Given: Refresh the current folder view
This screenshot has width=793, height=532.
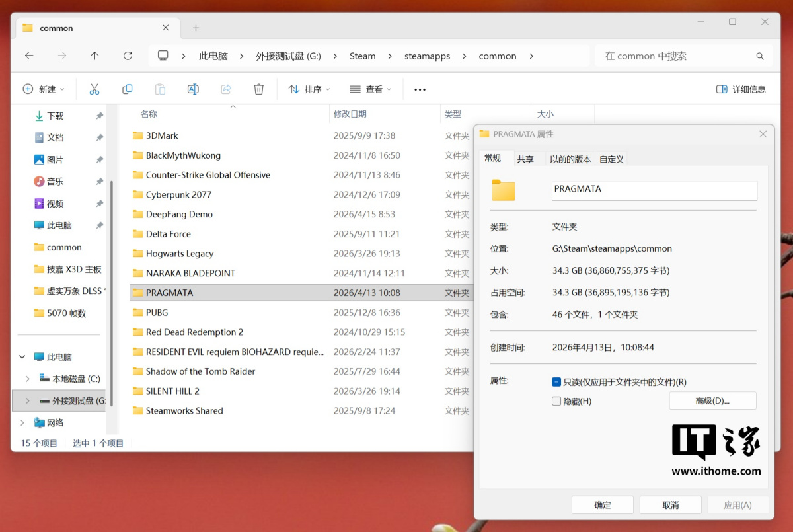Looking at the screenshot, I should tap(128, 56).
